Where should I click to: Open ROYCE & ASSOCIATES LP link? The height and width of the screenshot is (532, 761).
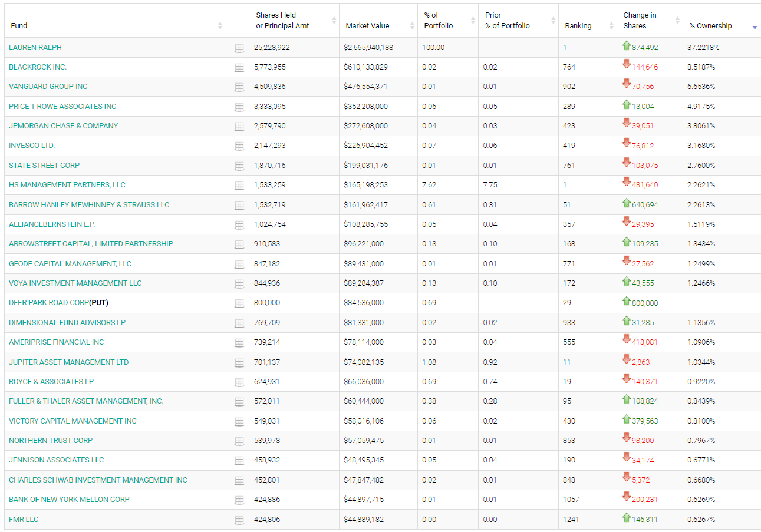click(51, 381)
